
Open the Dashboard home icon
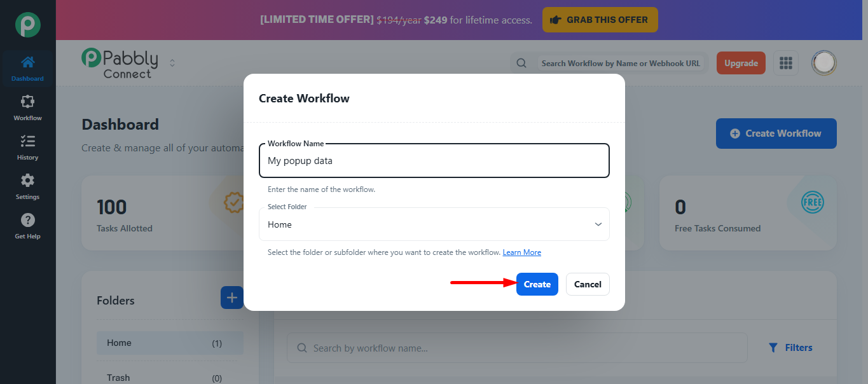tap(28, 63)
